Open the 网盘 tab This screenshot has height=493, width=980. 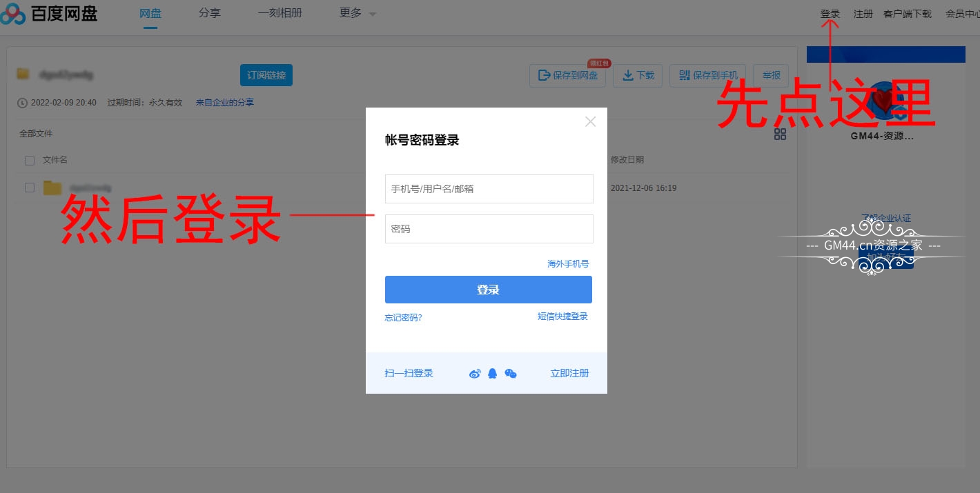point(150,13)
